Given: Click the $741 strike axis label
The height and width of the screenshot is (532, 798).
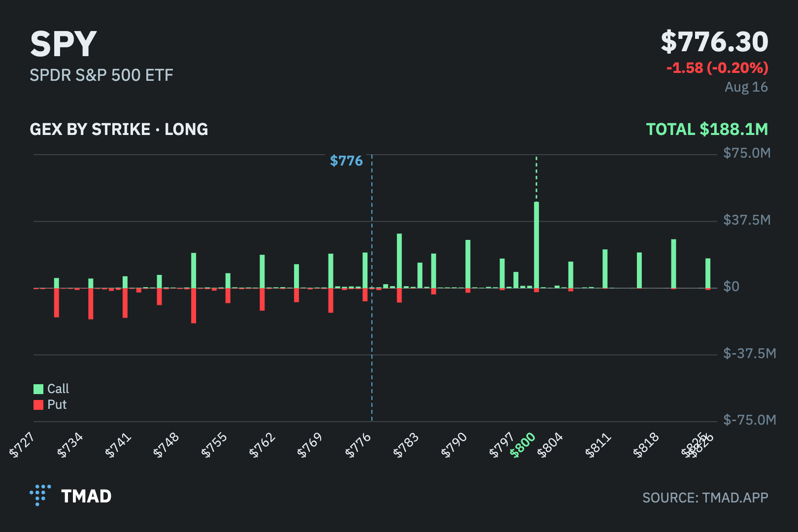Looking at the screenshot, I should [118, 444].
